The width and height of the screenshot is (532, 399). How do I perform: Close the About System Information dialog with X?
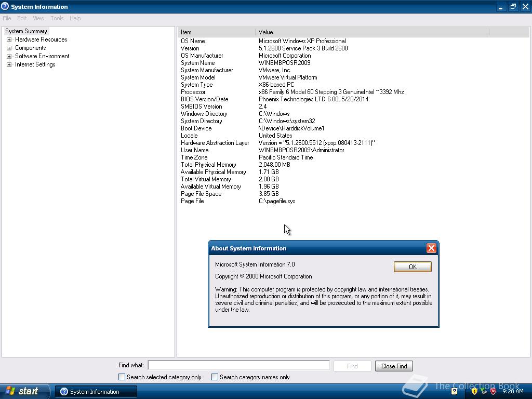coord(431,248)
